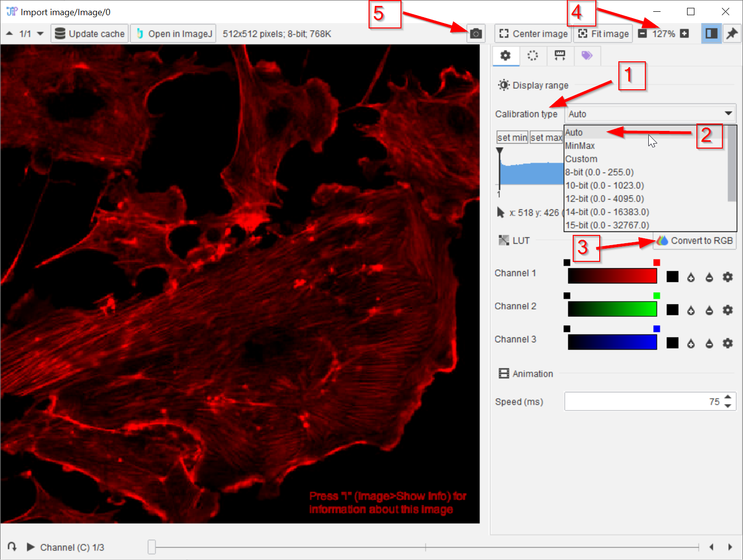Select MinMax from calibration list
743x560 pixels.
click(x=580, y=146)
